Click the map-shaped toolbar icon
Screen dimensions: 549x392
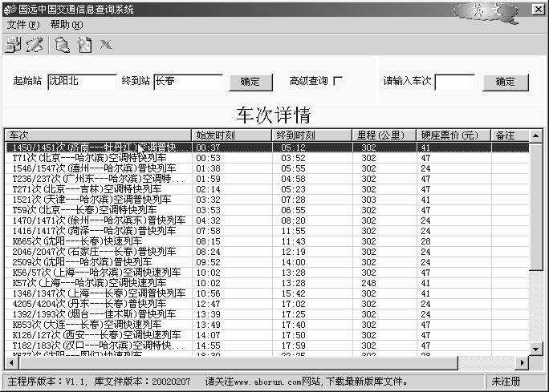coord(63,45)
